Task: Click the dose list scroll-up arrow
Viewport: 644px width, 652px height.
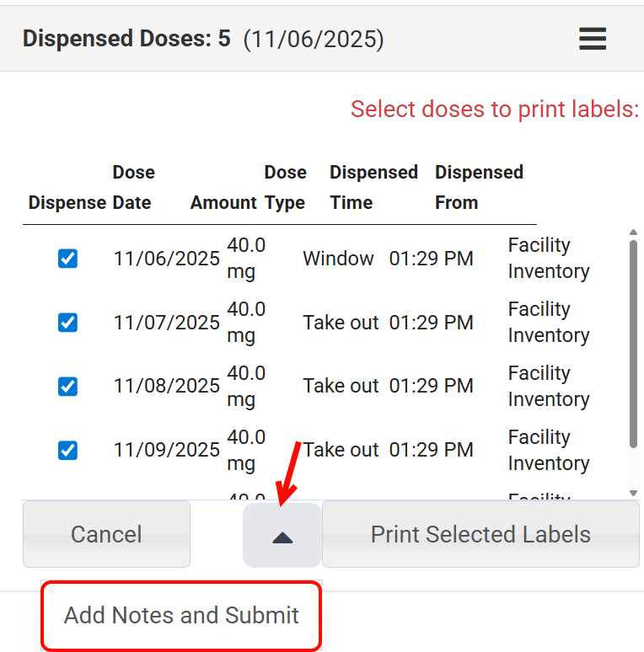Action: tap(633, 233)
